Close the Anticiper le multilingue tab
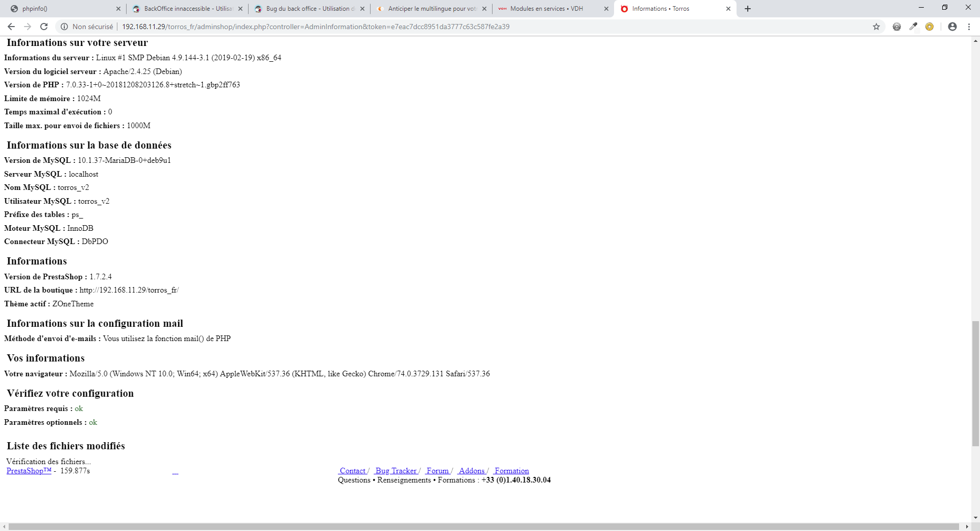980x531 pixels. point(484,9)
